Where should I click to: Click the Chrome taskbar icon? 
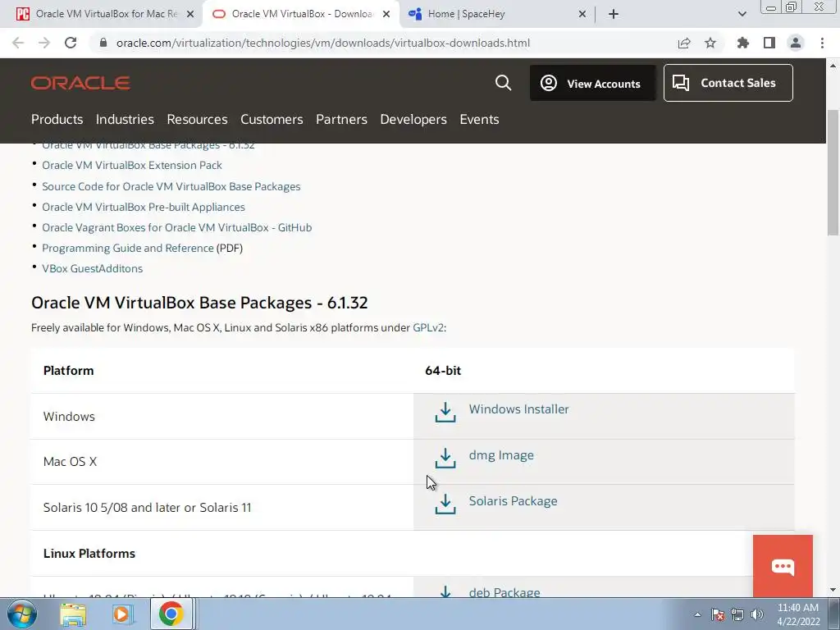pyautogui.click(x=171, y=614)
